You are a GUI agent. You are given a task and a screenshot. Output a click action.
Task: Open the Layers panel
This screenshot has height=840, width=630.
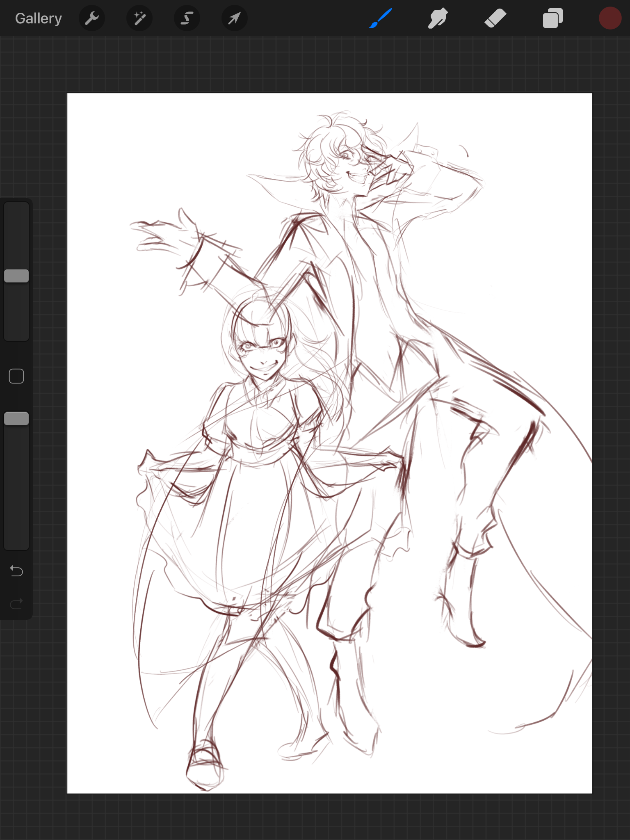click(552, 18)
